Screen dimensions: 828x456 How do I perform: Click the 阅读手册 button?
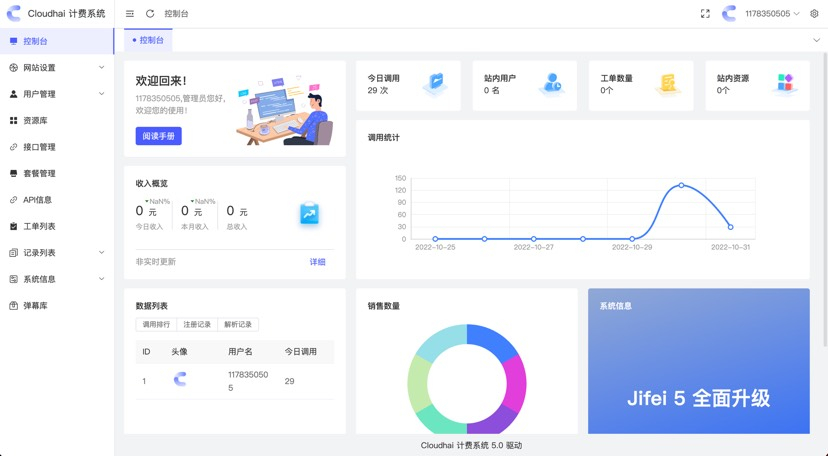(158, 136)
